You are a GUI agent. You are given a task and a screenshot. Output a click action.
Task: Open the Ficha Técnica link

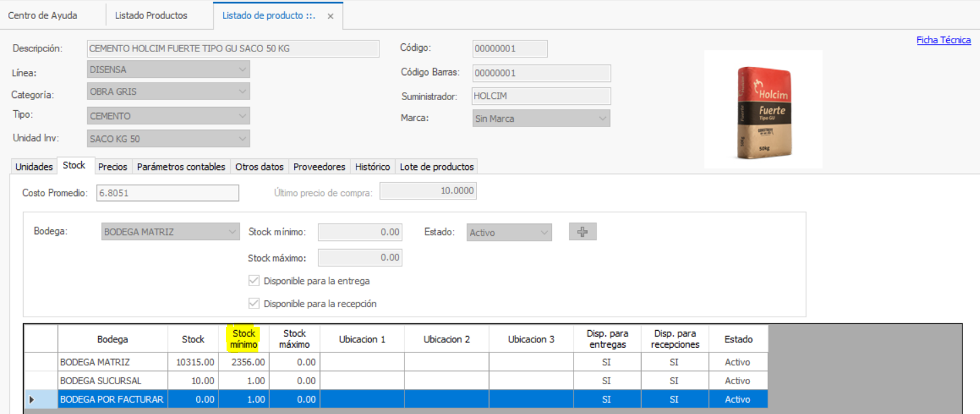pos(943,40)
